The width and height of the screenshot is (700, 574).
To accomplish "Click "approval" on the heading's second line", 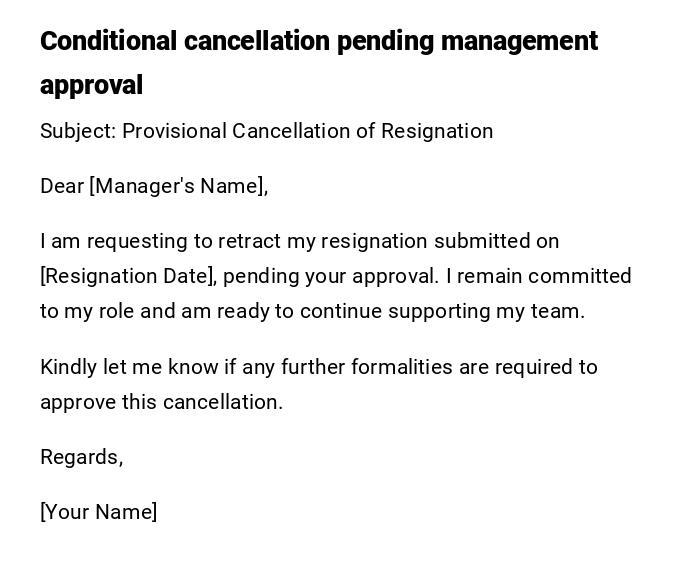I will click(x=91, y=85).
